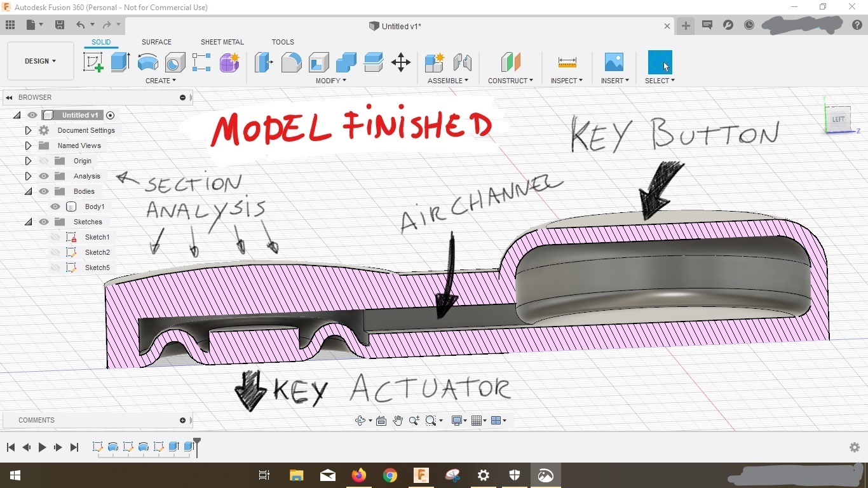Show Sketch5 with eye icon
This screenshot has width=868, height=488.
click(55, 268)
